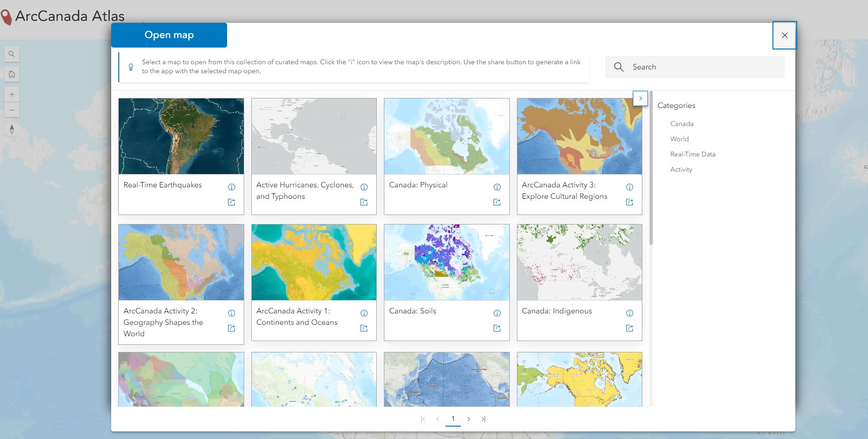Image resolution: width=868 pixels, height=439 pixels.
Task: Show info for Canada: Physical
Action: [497, 187]
